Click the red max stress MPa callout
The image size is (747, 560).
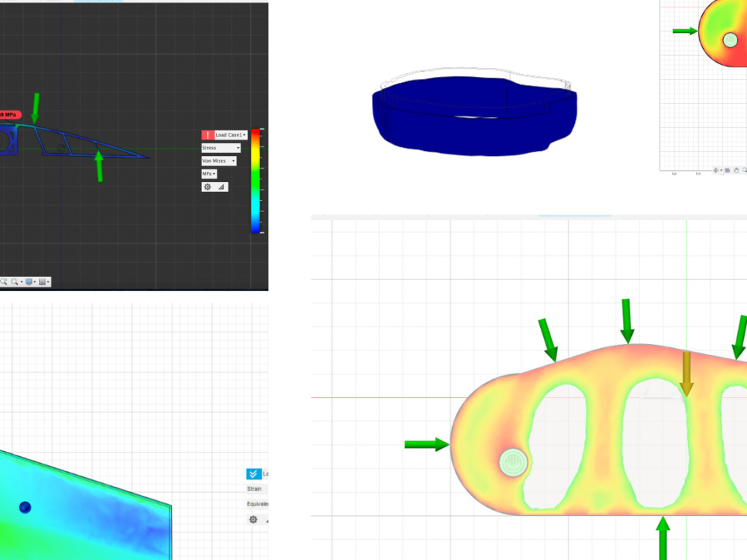(7, 116)
